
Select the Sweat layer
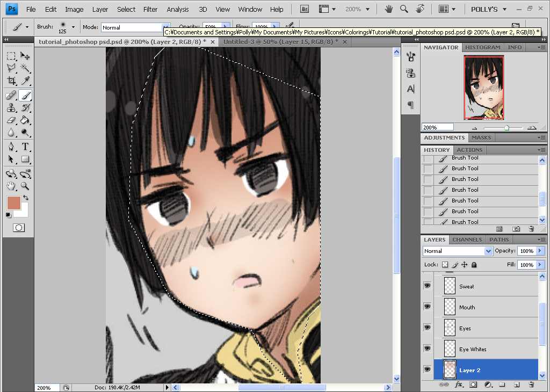tap(486, 286)
